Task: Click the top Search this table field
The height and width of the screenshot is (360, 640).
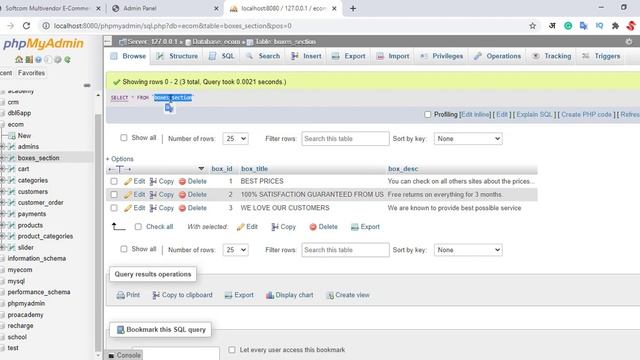Action: pyautogui.click(x=345, y=139)
